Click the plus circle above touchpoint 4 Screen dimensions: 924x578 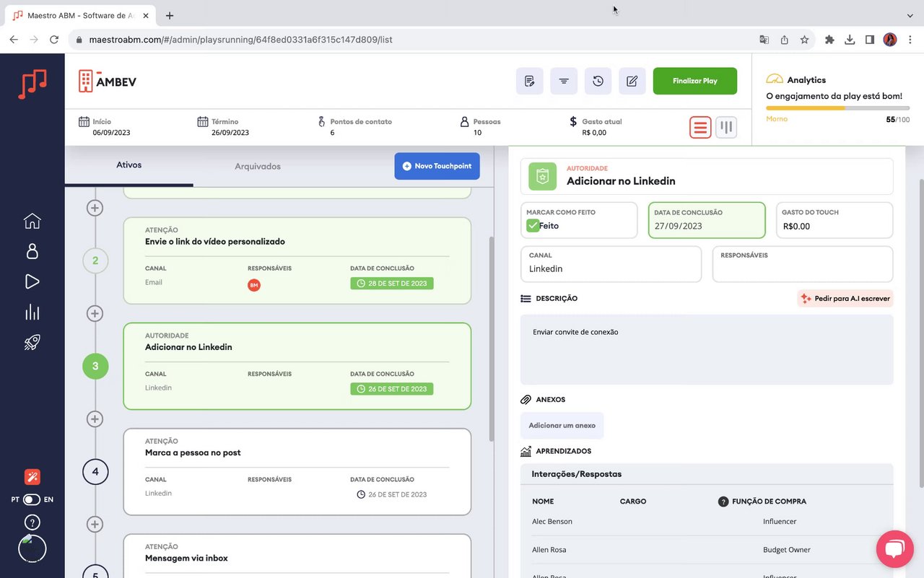pyautogui.click(x=95, y=419)
